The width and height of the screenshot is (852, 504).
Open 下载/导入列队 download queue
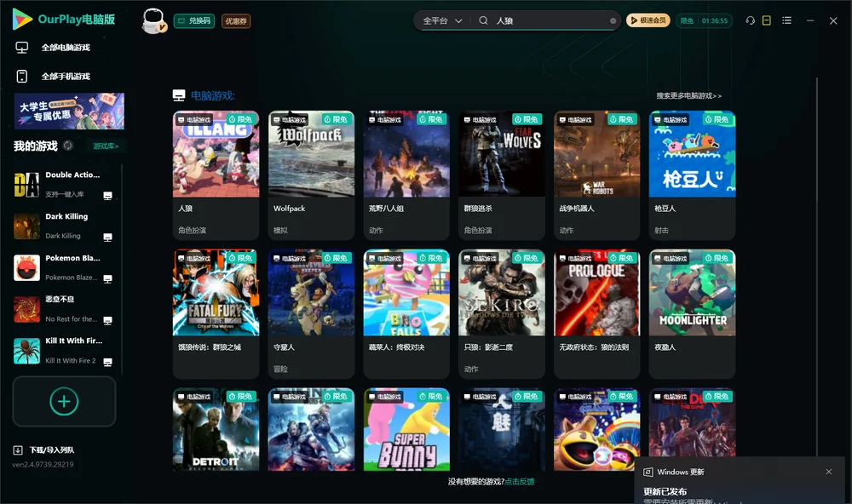[44, 450]
